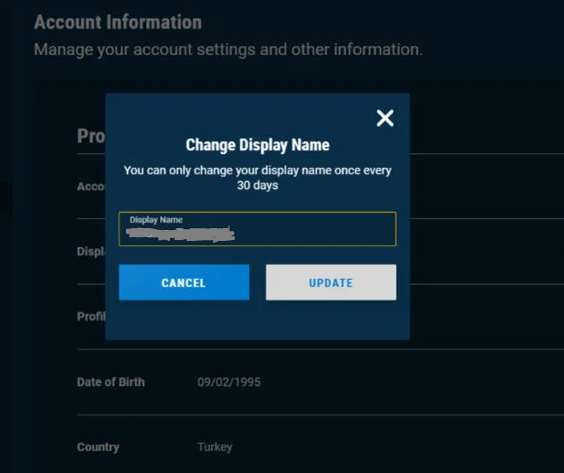Click the partially hidden Profil row label

coord(91,317)
